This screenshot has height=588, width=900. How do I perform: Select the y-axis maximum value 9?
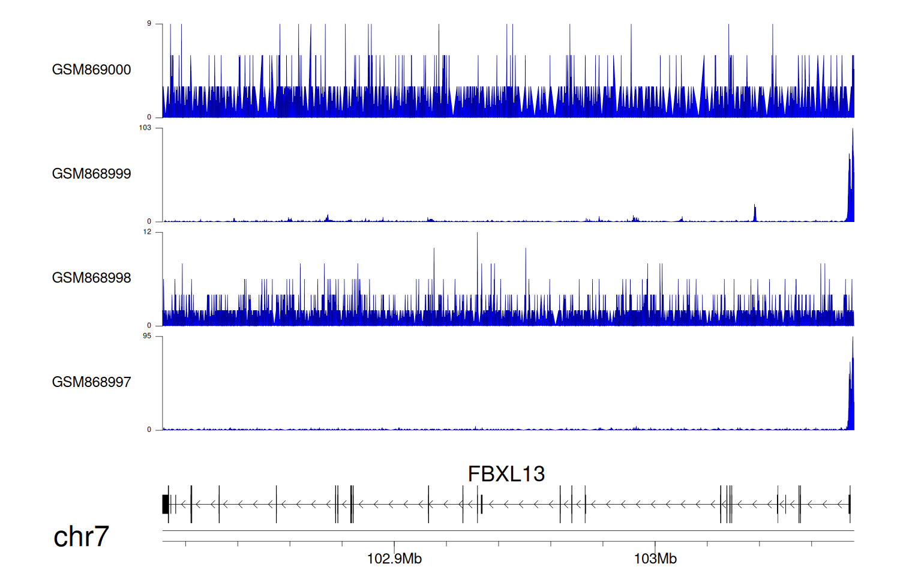[149, 24]
